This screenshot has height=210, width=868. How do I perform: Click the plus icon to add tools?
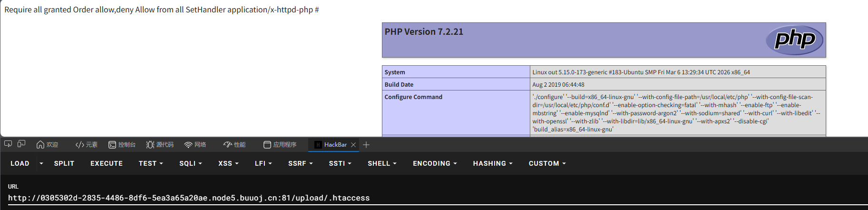coord(366,145)
